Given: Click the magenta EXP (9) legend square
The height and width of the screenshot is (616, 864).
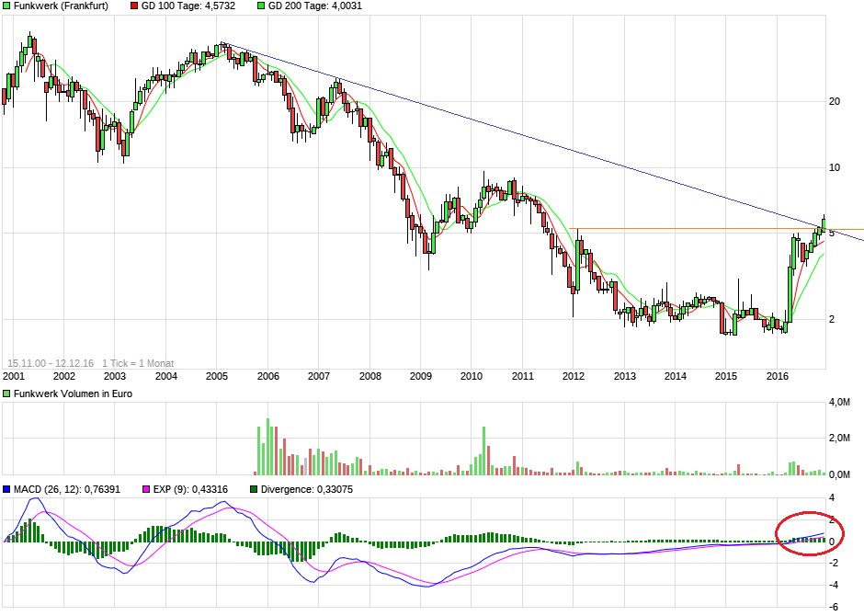Looking at the screenshot, I should click(144, 489).
